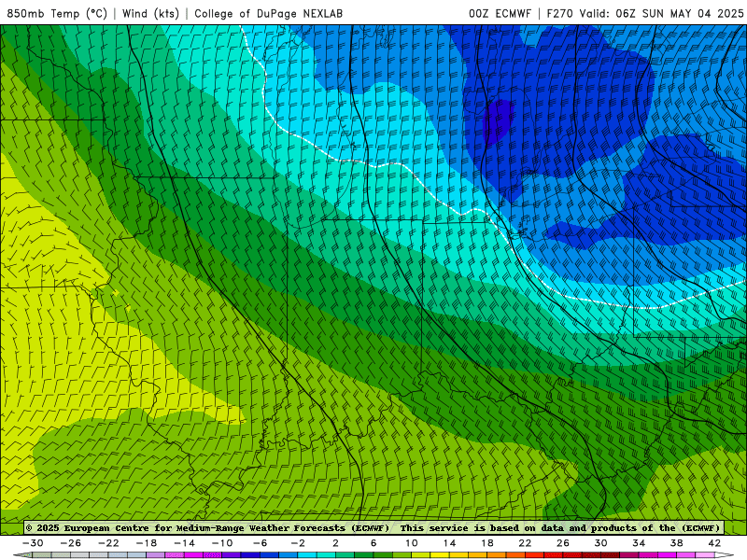Click the 6 legend value
The height and width of the screenshot is (560, 747).
pos(373,543)
